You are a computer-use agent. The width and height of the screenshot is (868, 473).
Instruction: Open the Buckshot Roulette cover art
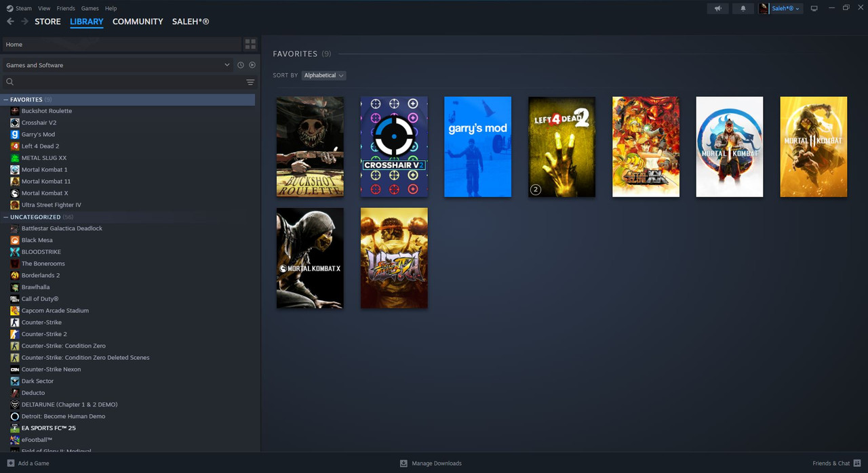click(310, 146)
